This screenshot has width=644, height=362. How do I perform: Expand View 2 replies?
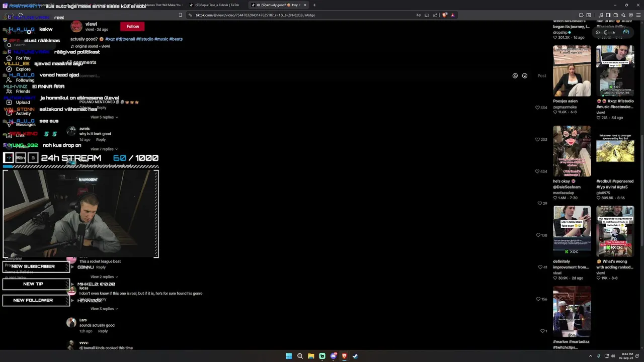click(x=104, y=277)
